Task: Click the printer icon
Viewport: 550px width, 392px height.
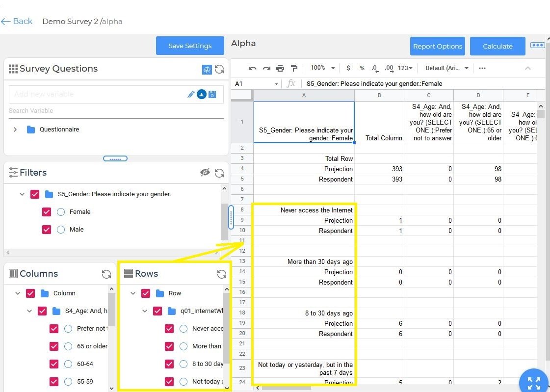Action: pos(280,68)
